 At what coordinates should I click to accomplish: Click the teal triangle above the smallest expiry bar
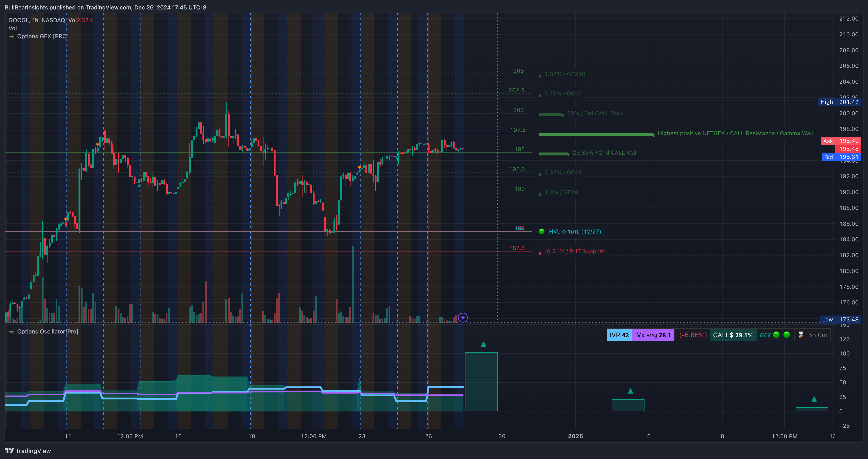tap(814, 399)
